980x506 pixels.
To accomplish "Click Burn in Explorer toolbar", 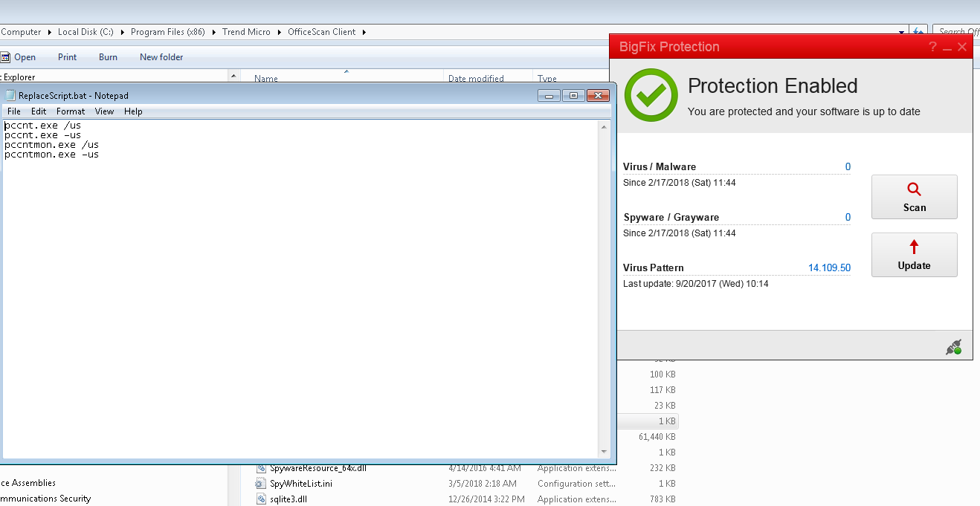I will tap(108, 57).
